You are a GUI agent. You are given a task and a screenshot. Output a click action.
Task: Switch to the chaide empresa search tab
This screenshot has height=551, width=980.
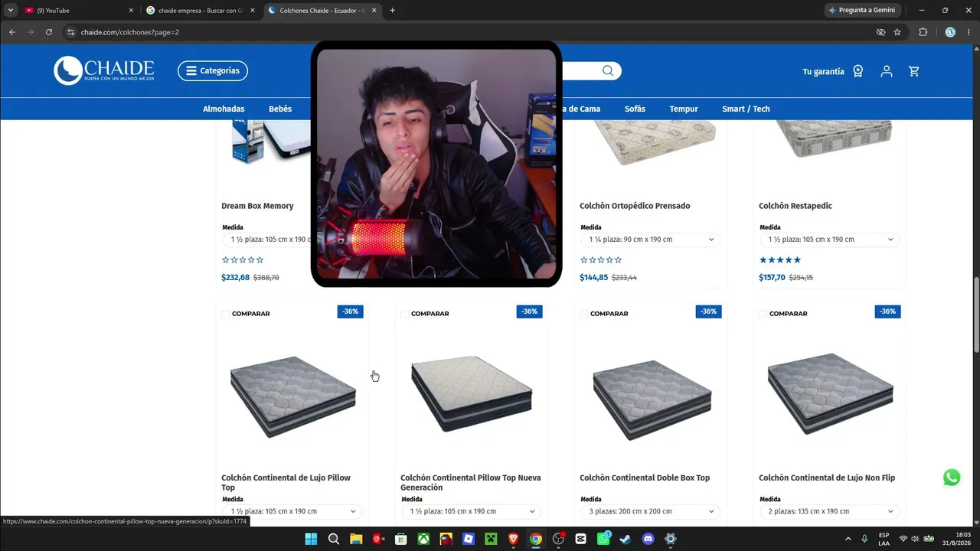[201, 11]
